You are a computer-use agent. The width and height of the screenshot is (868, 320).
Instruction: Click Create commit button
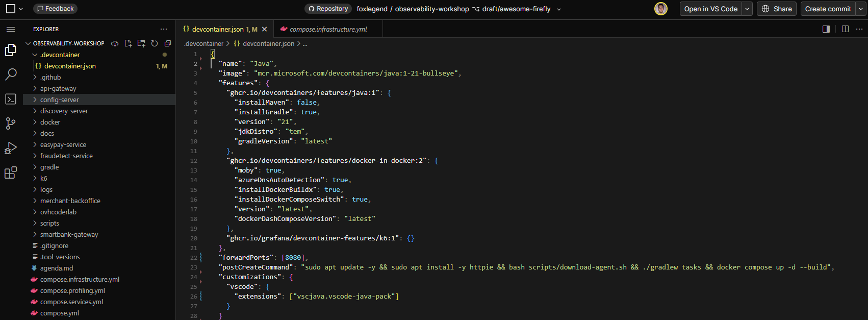828,9
